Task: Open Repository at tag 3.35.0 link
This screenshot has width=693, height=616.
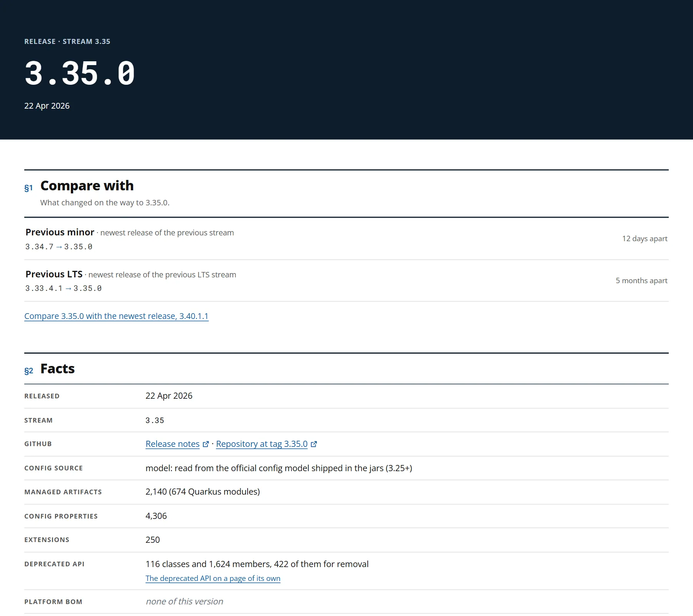Action: click(x=262, y=444)
